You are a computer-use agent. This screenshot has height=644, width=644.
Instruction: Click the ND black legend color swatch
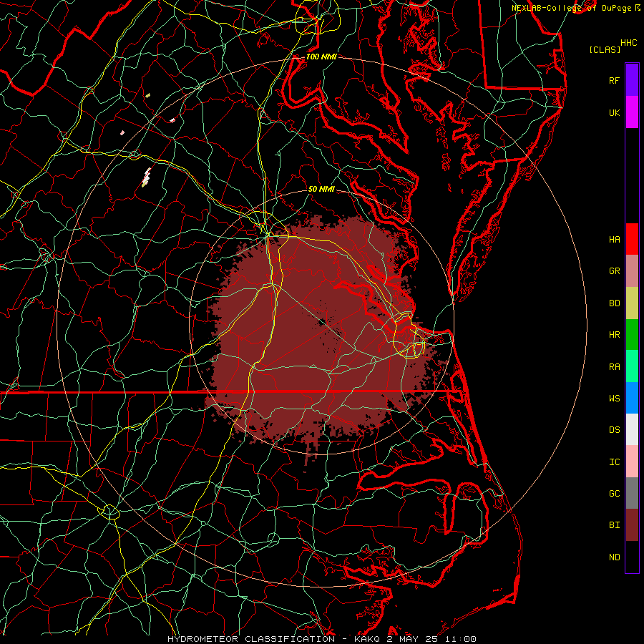click(632, 557)
